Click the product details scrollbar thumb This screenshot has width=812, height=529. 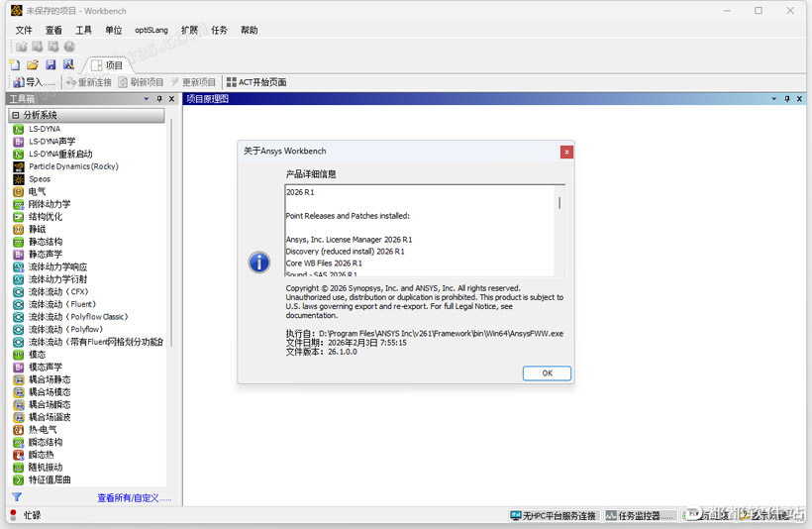tap(559, 202)
